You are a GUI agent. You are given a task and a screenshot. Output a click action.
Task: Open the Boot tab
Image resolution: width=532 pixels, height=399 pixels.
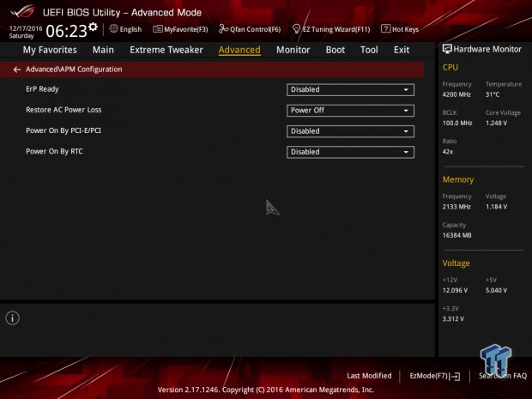(x=336, y=50)
